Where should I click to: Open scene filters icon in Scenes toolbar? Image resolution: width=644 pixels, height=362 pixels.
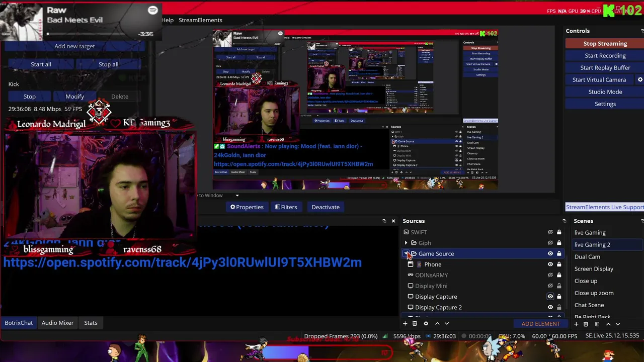tap(597, 324)
